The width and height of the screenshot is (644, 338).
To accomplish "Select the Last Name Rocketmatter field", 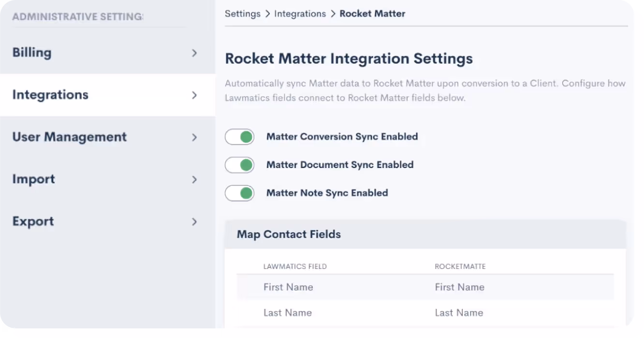I will tap(459, 312).
